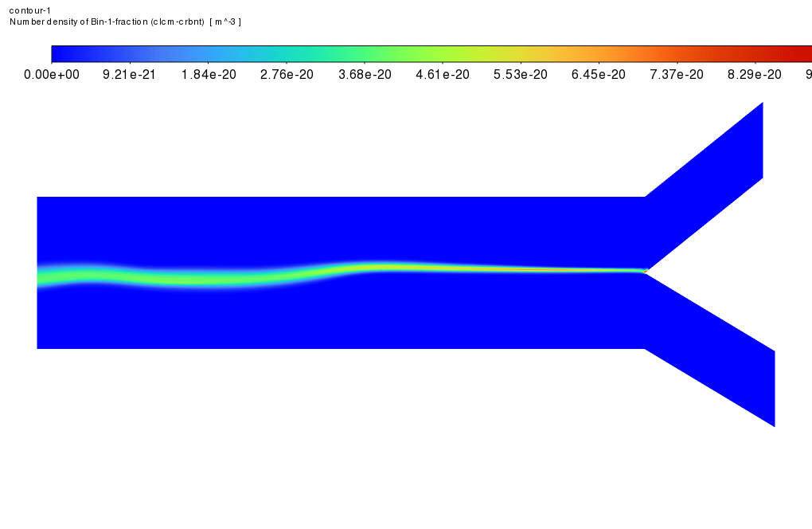812x529 pixels.
Task: Select the 1.84e-20 legend value
Action: click(x=208, y=74)
